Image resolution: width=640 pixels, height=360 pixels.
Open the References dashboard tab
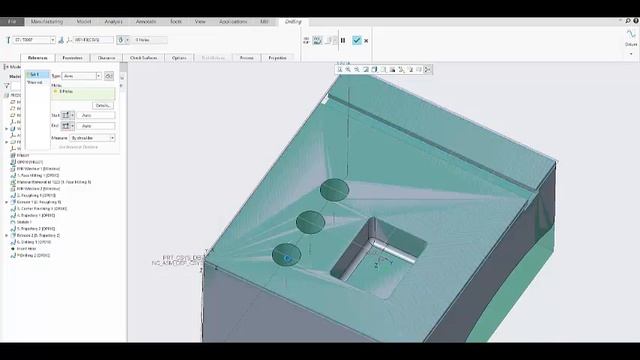pos(38,58)
